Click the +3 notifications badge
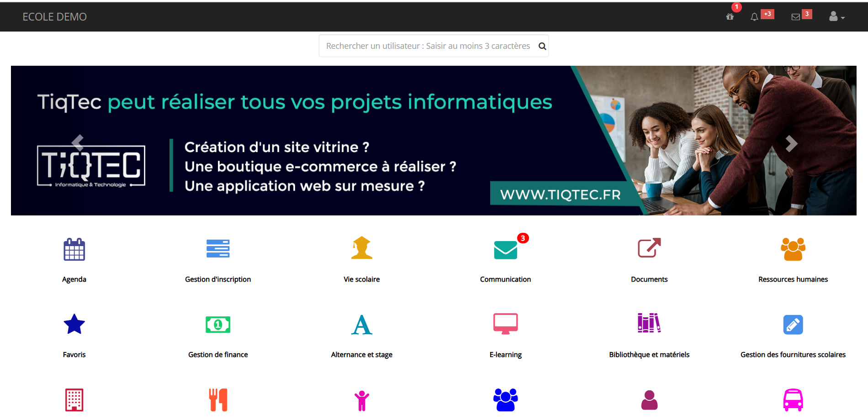The width and height of the screenshot is (868, 420). [767, 14]
